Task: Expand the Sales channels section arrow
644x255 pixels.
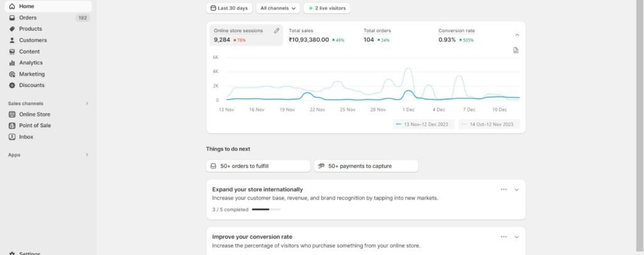Action: (87, 103)
